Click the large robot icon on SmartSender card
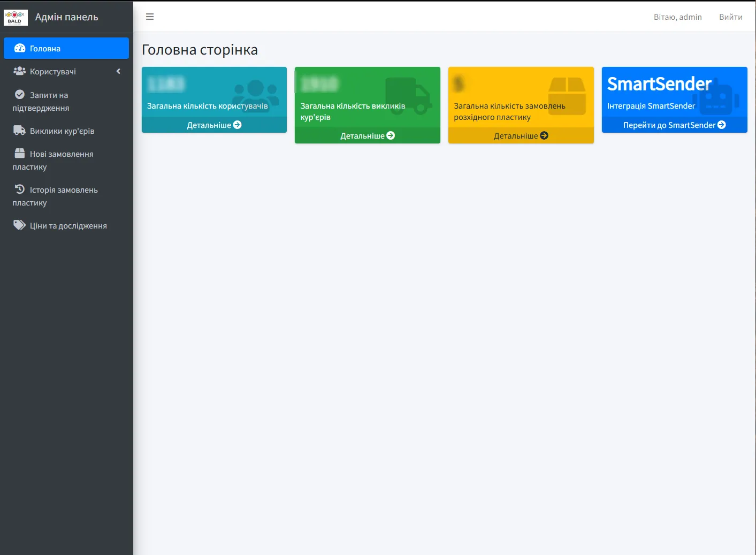This screenshot has width=756, height=555. pos(716,97)
